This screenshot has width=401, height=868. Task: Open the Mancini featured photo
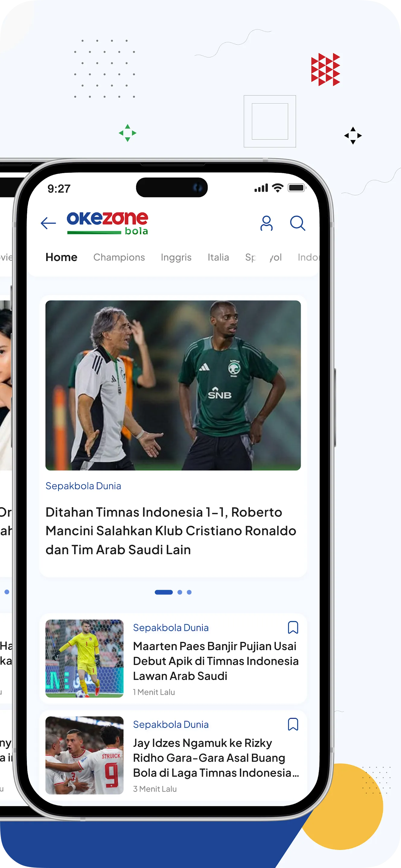click(173, 385)
